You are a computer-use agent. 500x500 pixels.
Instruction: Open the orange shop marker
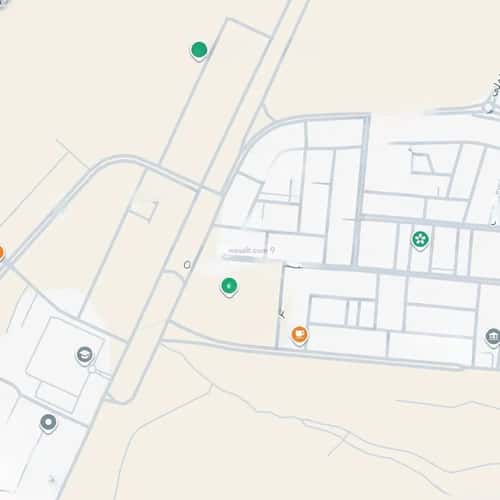coord(299,335)
